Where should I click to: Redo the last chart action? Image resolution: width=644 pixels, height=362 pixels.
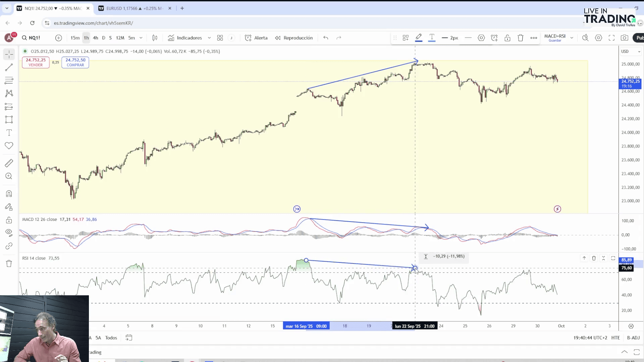(339, 38)
